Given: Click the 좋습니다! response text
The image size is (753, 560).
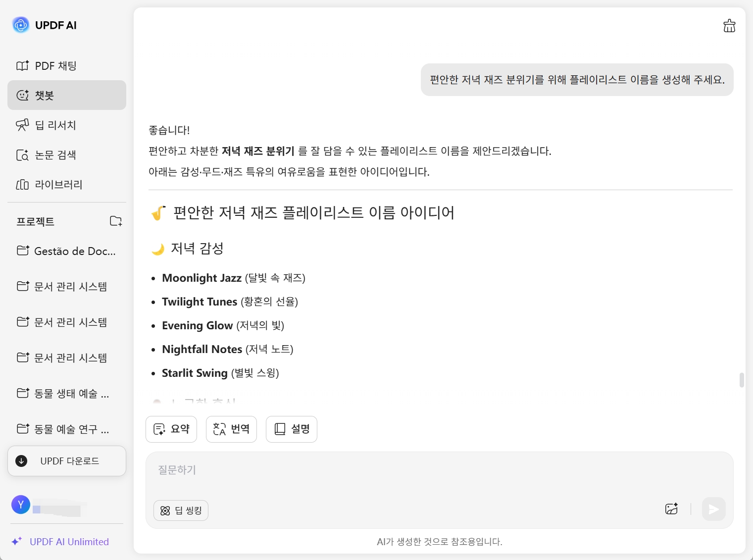Looking at the screenshot, I should [169, 130].
